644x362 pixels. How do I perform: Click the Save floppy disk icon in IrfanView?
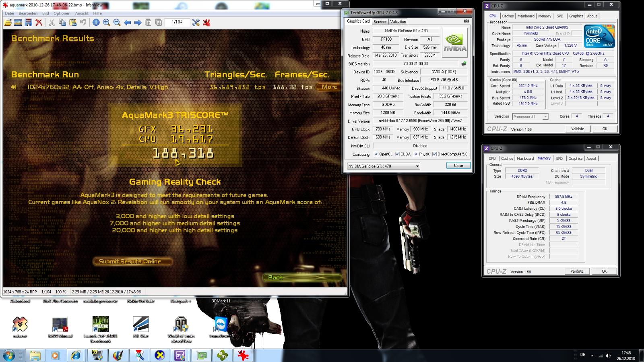(28, 23)
